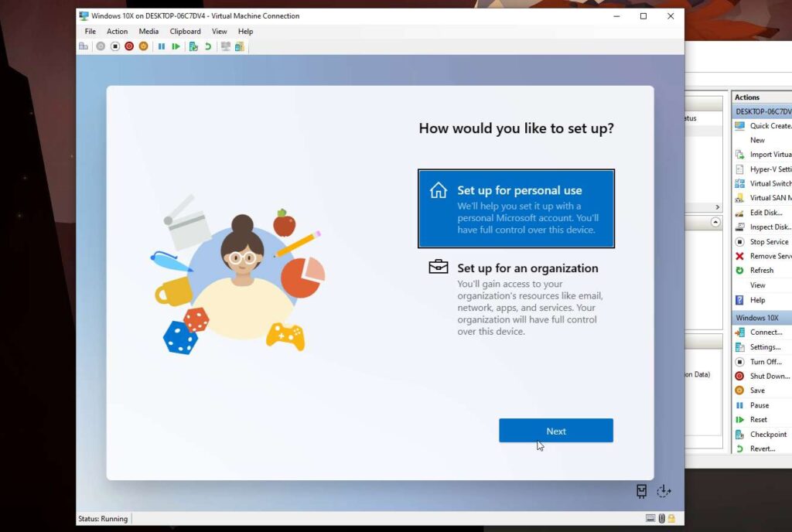Pause the VM from the toolbar
792x532 pixels.
pyautogui.click(x=162, y=46)
